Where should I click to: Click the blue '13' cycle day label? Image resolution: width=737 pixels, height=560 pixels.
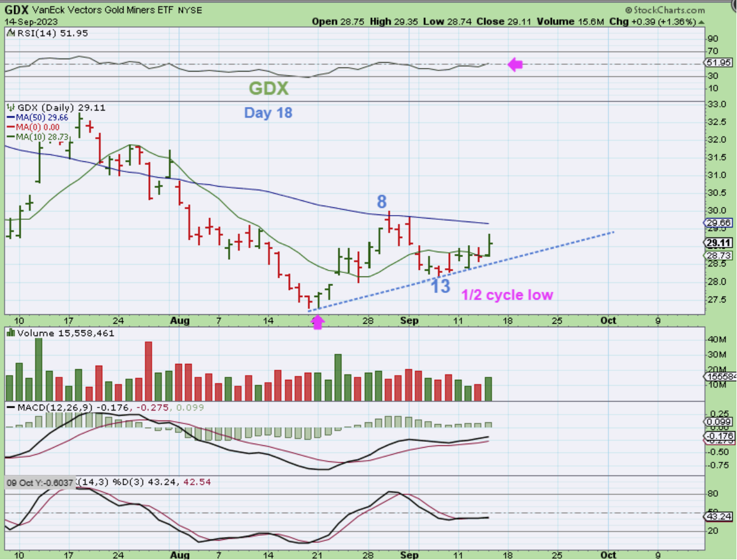tap(439, 286)
